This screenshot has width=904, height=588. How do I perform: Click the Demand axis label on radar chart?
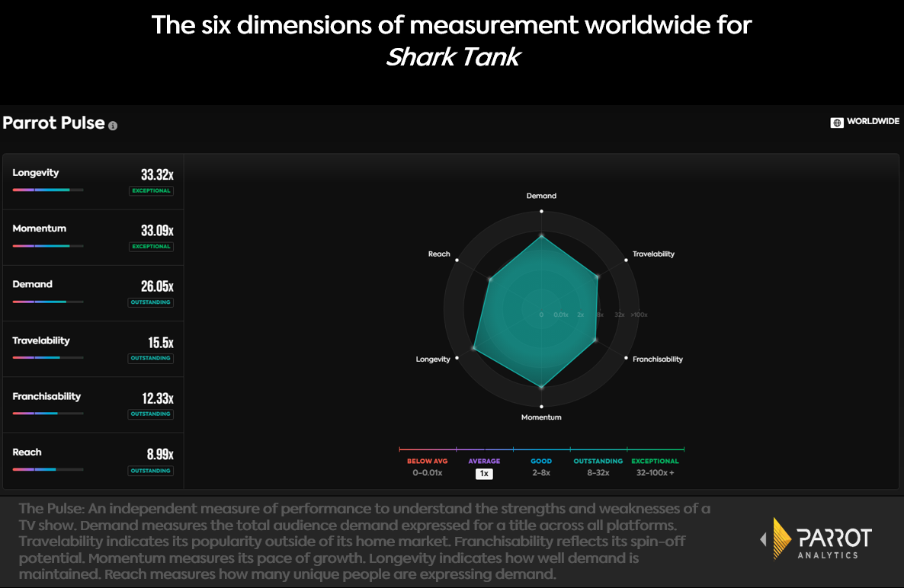(x=541, y=196)
